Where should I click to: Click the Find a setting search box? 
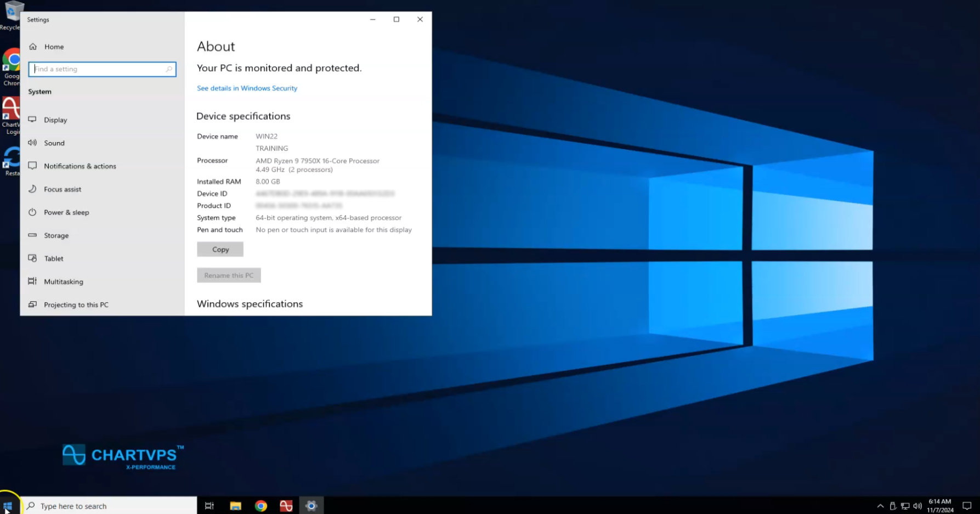click(x=101, y=69)
